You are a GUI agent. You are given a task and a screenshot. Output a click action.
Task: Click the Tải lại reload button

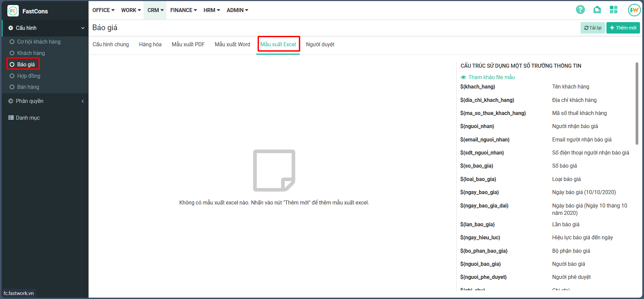coord(593,28)
